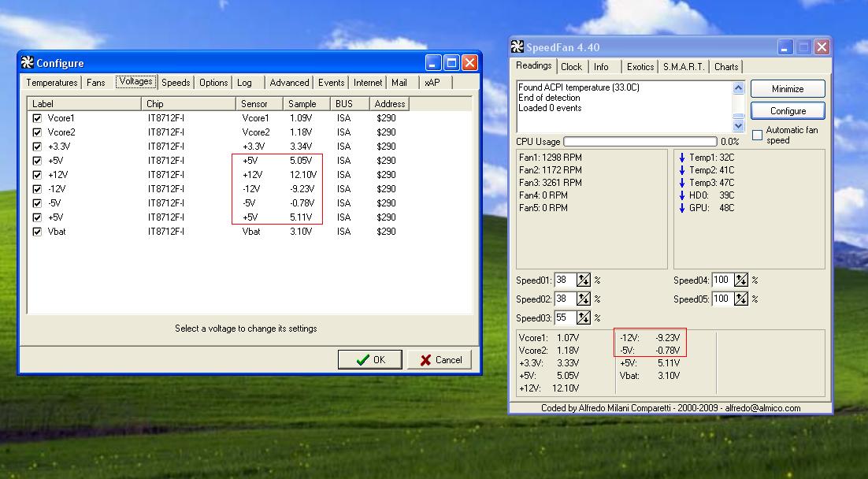Click the HD0 temperature arrow icon
The width and height of the screenshot is (868, 479).
coord(681,195)
